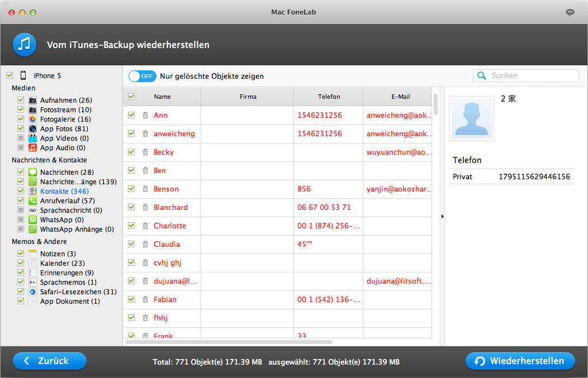Viewport: 588px width, 378px height.
Task: Click the trash icon beside Benson
Action: pyautogui.click(x=145, y=189)
